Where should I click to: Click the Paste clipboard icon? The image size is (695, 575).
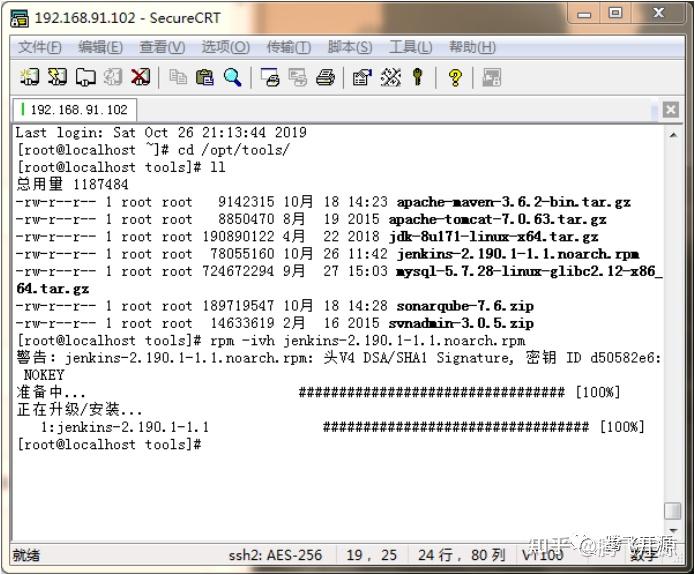click(x=205, y=77)
